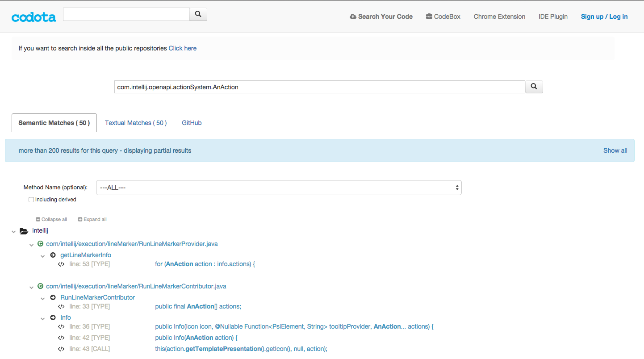Click the main query search magnifier button

534,87
